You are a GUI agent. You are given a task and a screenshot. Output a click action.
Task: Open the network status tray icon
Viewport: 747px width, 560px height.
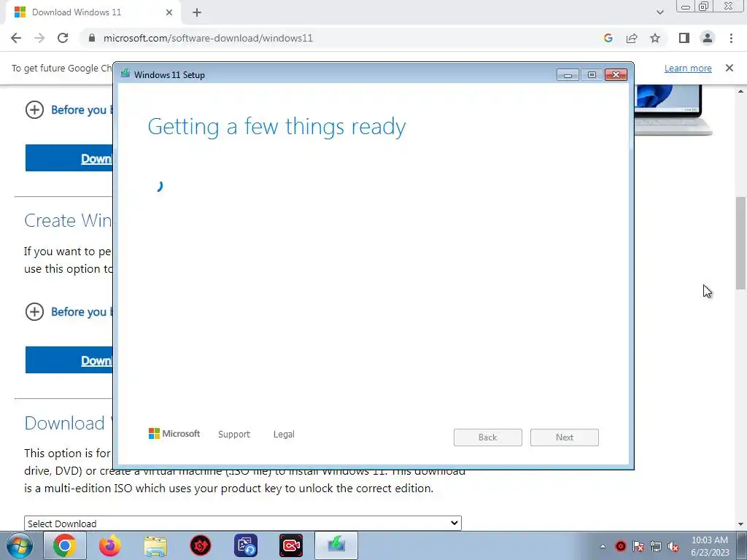tap(656, 546)
